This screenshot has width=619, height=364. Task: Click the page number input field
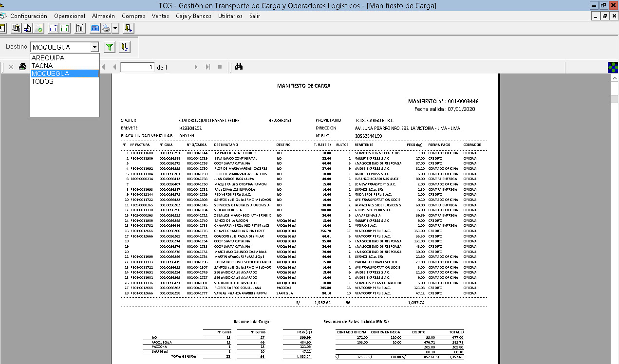(137, 67)
